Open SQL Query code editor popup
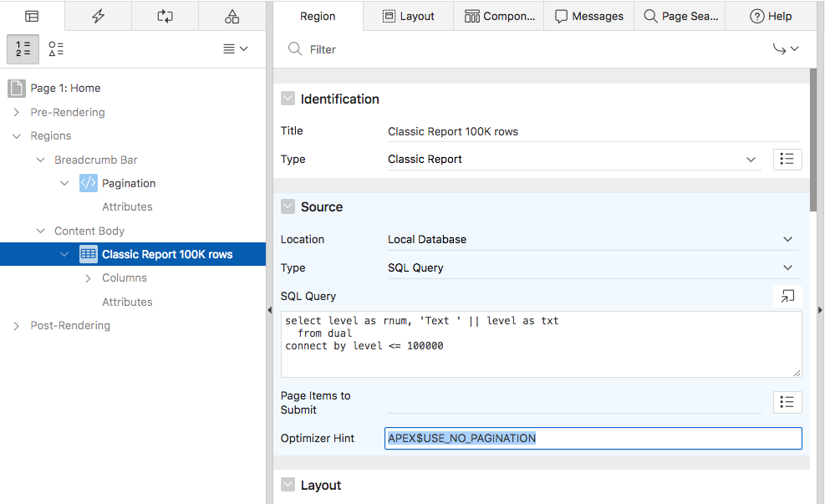The width and height of the screenshot is (825, 504). pyautogui.click(x=787, y=296)
